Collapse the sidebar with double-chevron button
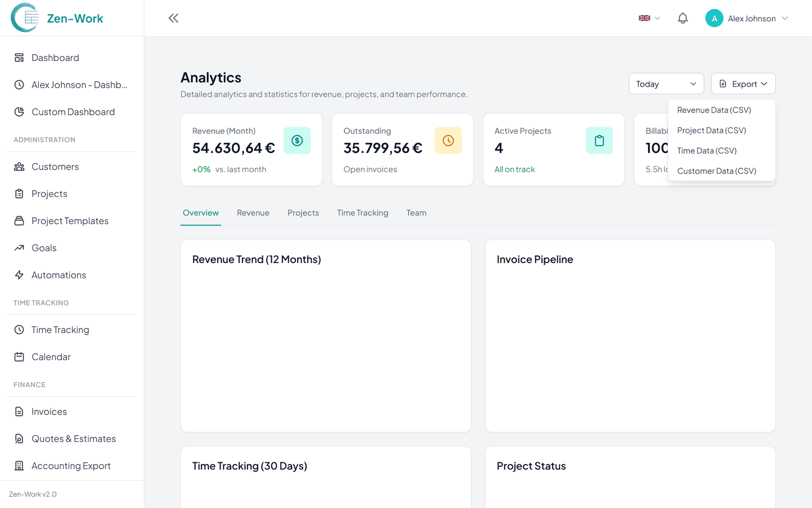The height and width of the screenshot is (508, 812). pos(173,17)
